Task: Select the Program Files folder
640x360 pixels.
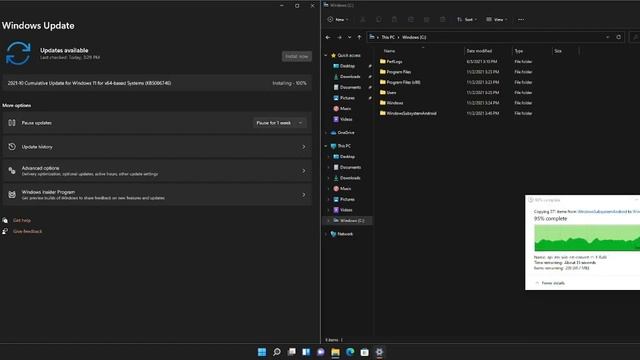Action: (395, 72)
